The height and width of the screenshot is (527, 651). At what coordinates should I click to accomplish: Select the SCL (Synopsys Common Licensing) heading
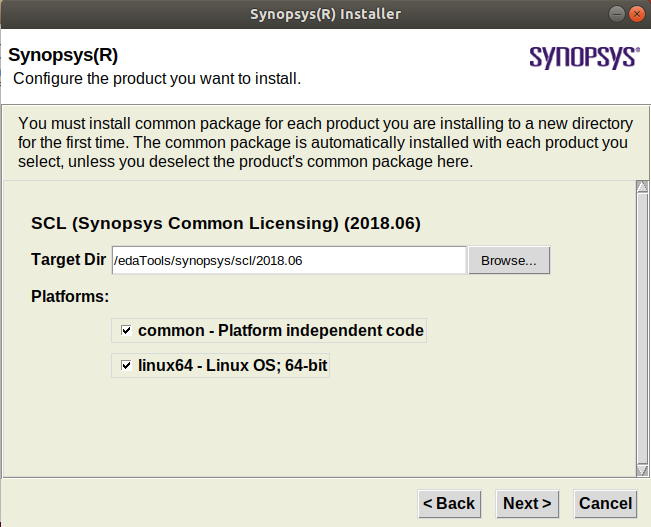(x=226, y=223)
